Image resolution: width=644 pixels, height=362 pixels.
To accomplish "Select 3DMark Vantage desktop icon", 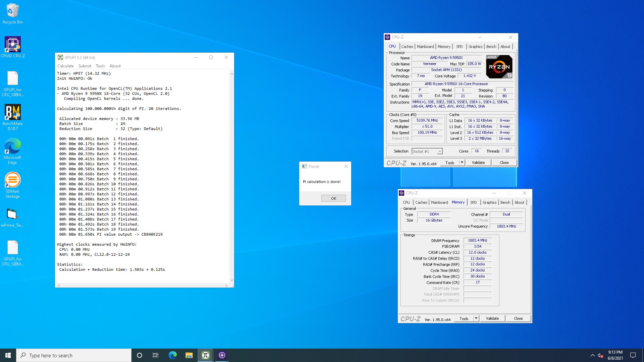I will point(13,185).
